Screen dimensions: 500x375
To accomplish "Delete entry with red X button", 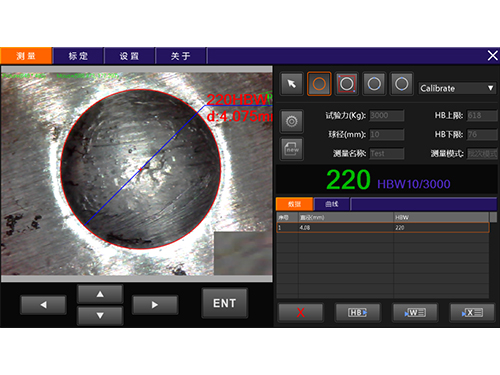I will click(x=301, y=312).
